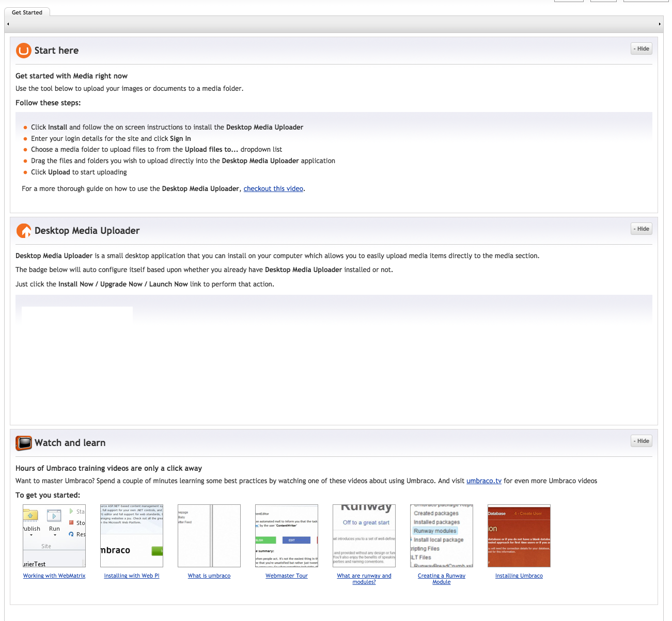Open the checkout this video link
The height and width of the screenshot is (621, 672).
(x=273, y=189)
